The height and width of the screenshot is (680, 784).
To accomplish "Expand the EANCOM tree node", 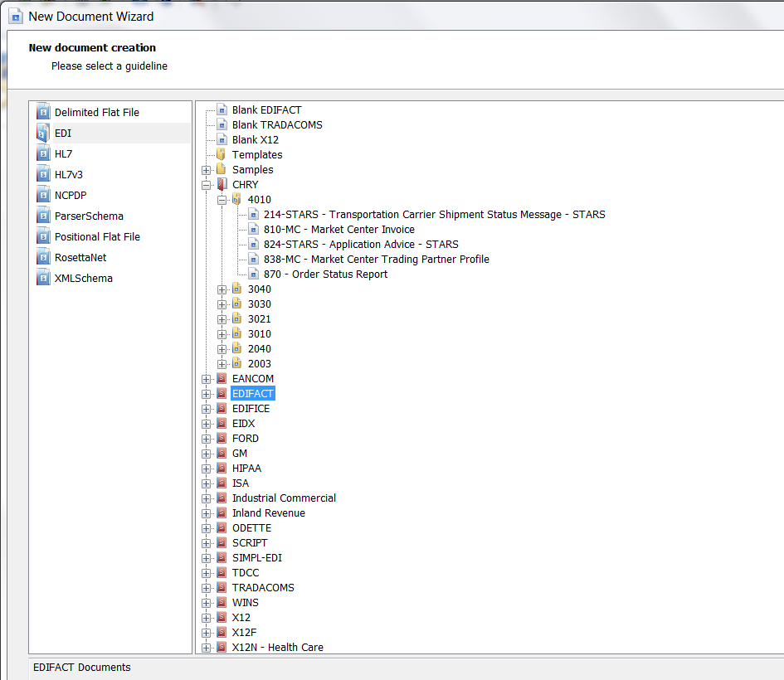I will pyautogui.click(x=206, y=378).
